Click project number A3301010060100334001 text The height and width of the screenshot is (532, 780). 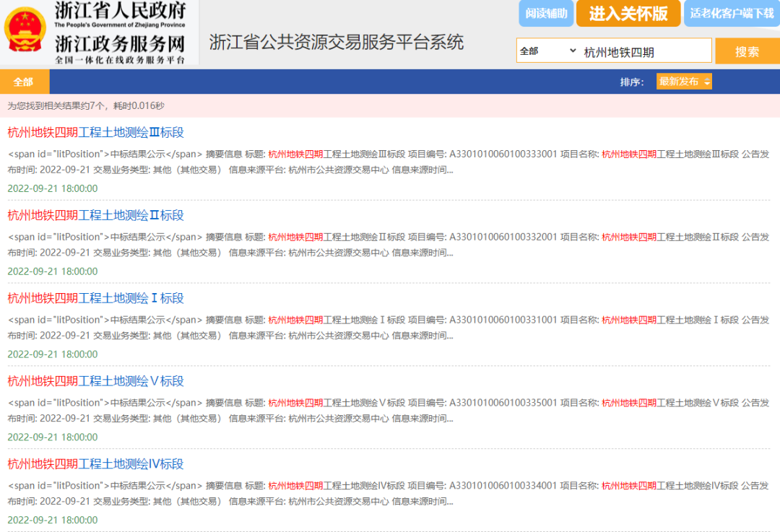click(503, 486)
